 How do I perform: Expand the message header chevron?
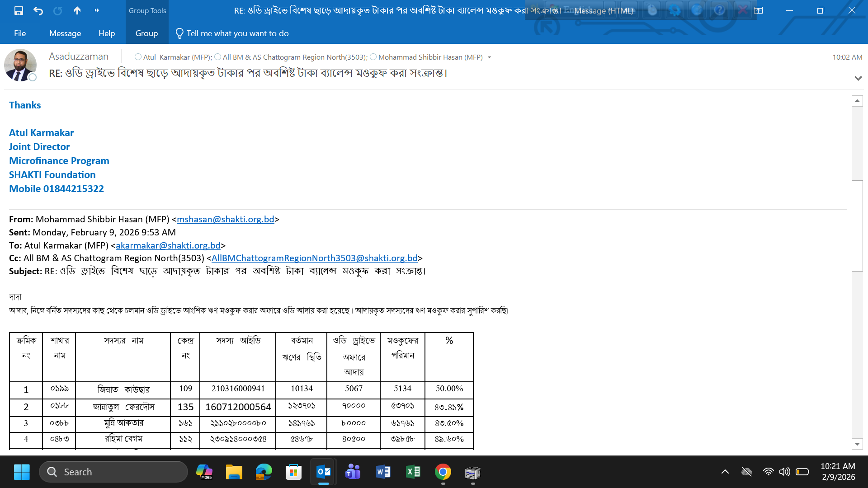[858, 78]
